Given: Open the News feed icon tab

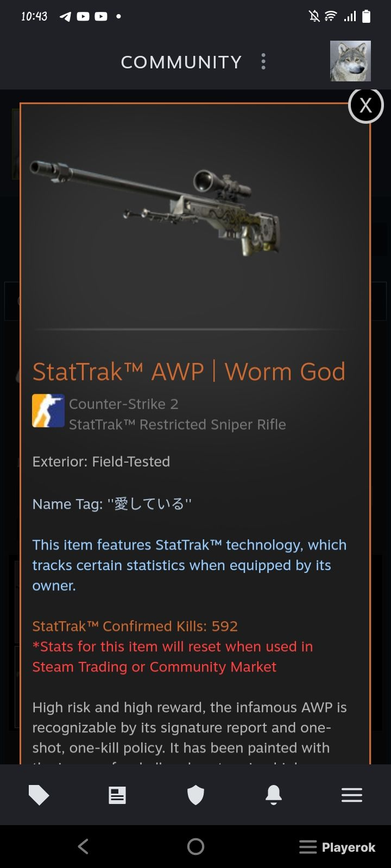Looking at the screenshot, I should coord(117,796).
